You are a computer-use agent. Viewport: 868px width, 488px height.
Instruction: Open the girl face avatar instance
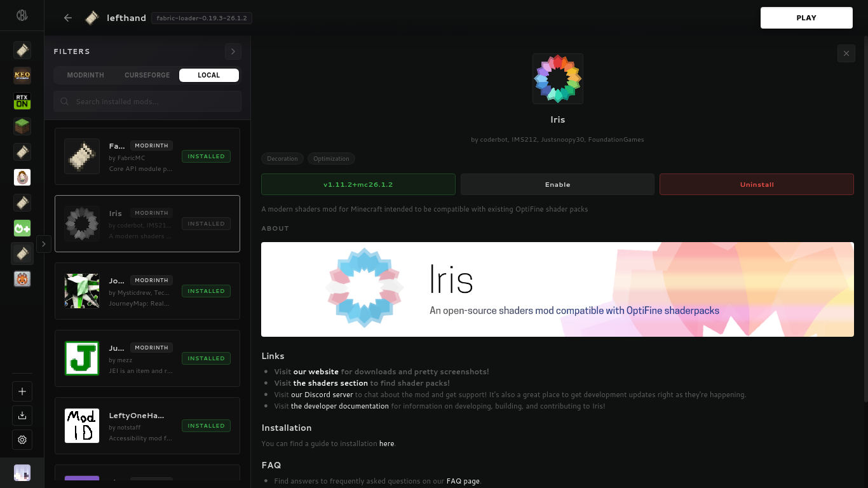(22, 177)
